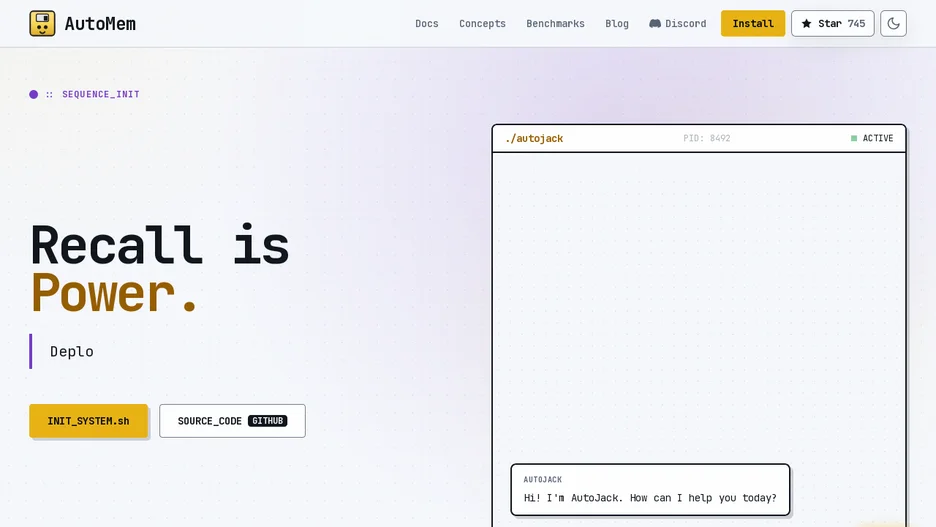This screenshot has width=936, height=527.
Task: Open the Concepts nav link
Action: click(x=482, y=24)
